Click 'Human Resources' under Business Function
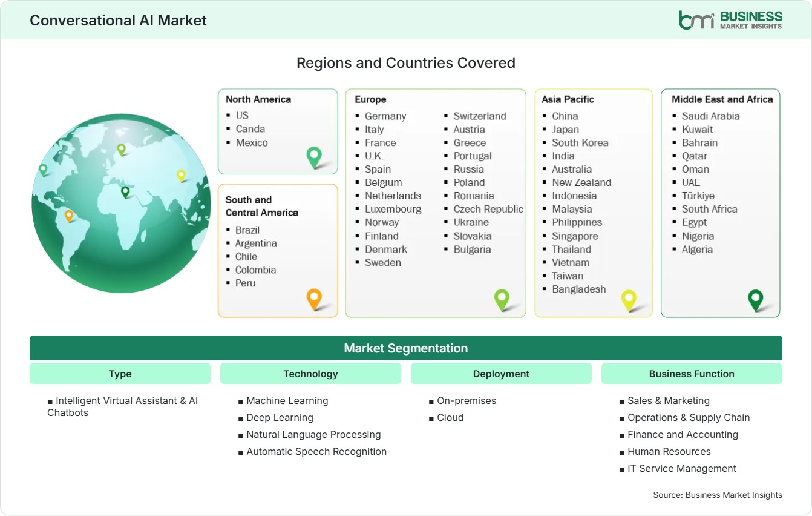 coord(669,452)
